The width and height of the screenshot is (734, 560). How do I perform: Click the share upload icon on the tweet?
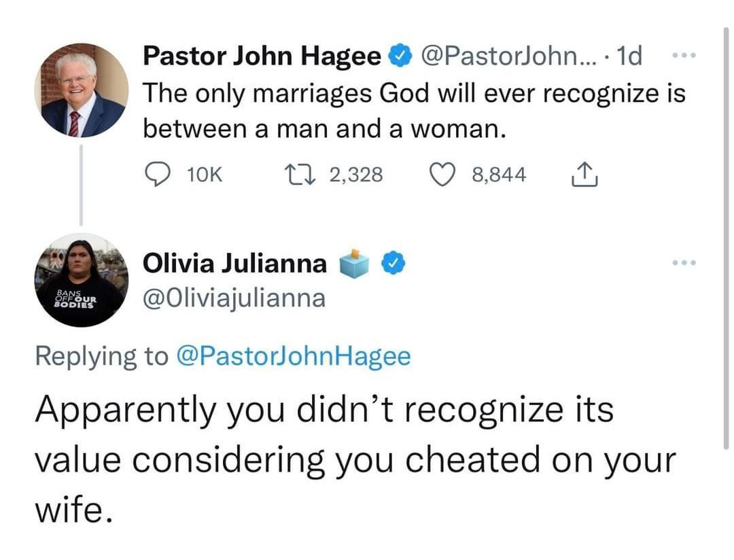point(583,174)
